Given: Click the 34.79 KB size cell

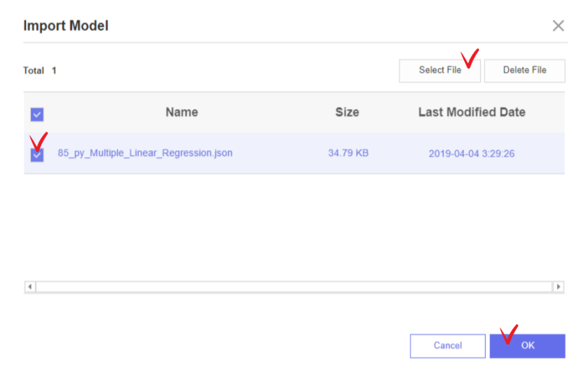Looking at the screenshot, I should pyautogui.click(x=348, y=153).
